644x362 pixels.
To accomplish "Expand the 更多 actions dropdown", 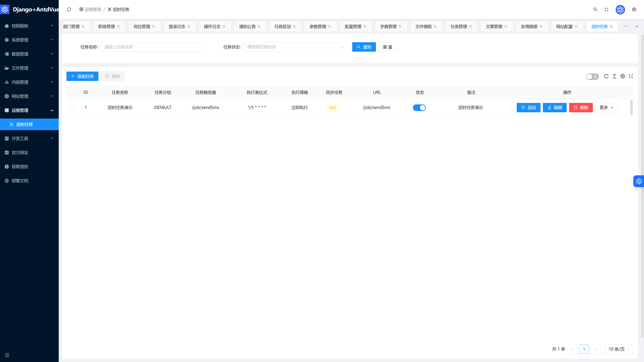I will click(606, 107).
